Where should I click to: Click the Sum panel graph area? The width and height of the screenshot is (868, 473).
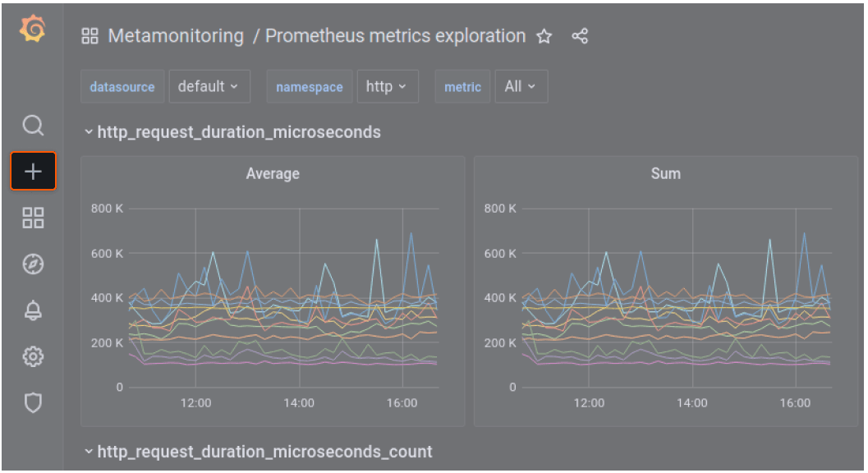[x=677, y=298]
